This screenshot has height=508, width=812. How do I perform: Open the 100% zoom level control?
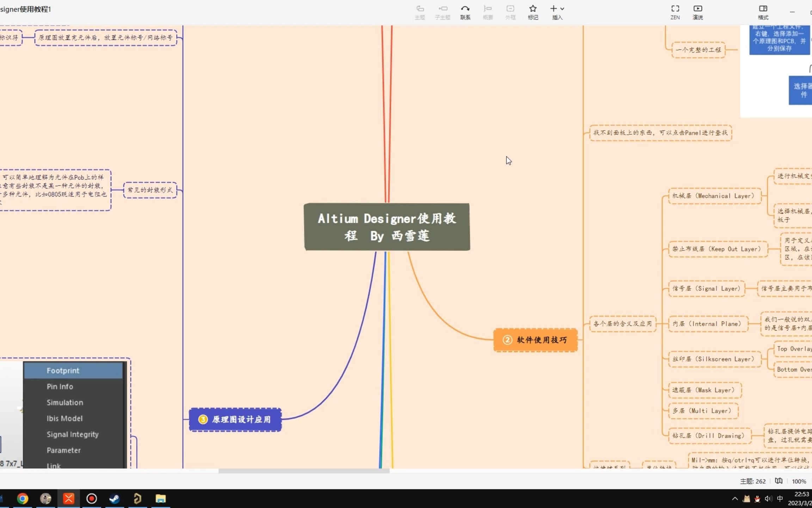(799, 481)
